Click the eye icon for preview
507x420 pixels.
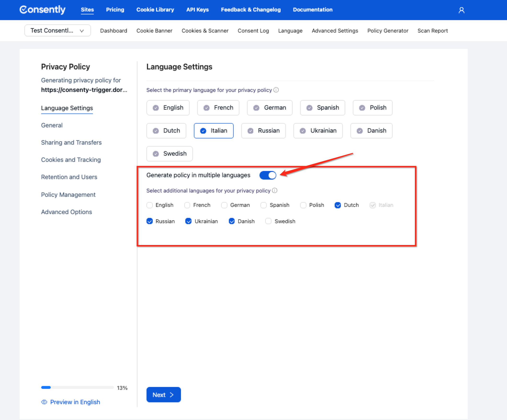click(x=44, y=402)
